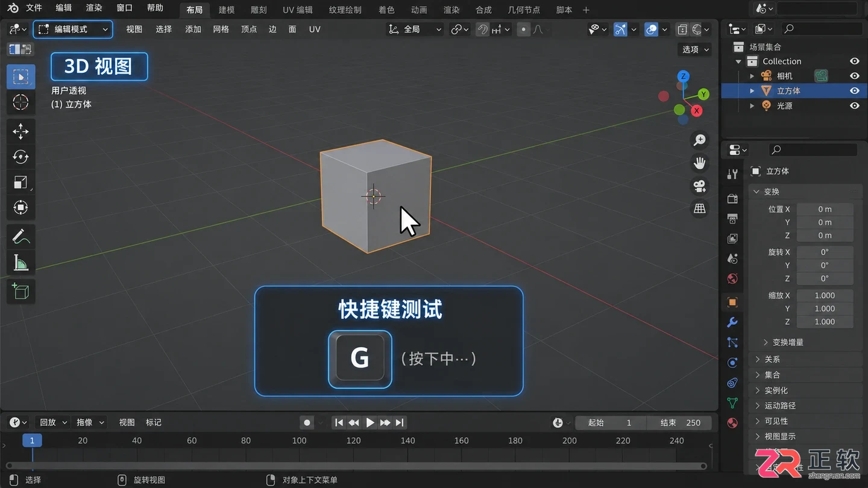Switch to the 几何节点 workspace tab
This screenshot has height=488, width=868.
pos(524,10)
